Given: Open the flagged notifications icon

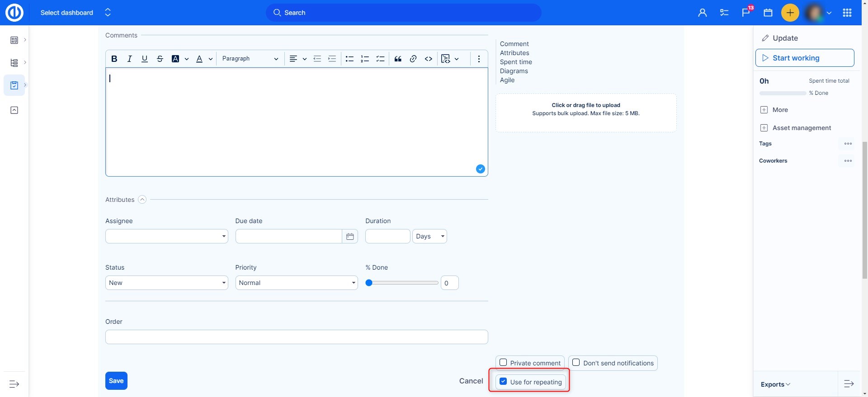Looking at the screenshot, I should 746,13.
